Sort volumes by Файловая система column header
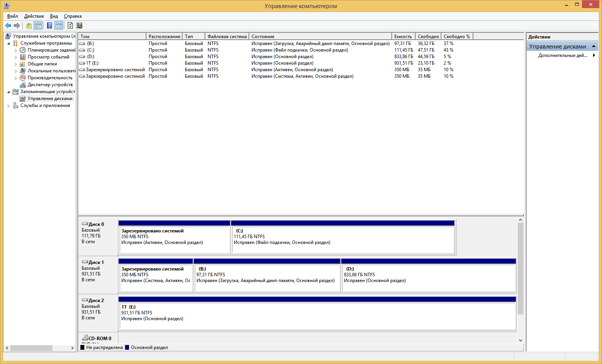602x364 pixels. (227, 37)
